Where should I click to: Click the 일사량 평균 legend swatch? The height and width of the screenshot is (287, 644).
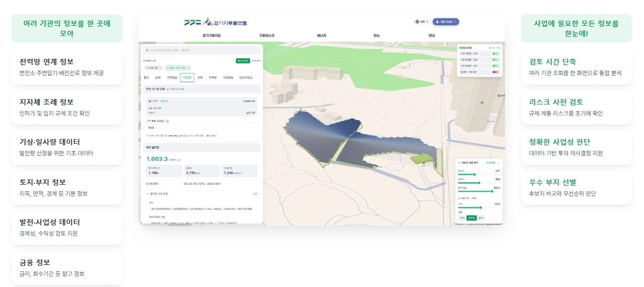[x=495, y=72]
